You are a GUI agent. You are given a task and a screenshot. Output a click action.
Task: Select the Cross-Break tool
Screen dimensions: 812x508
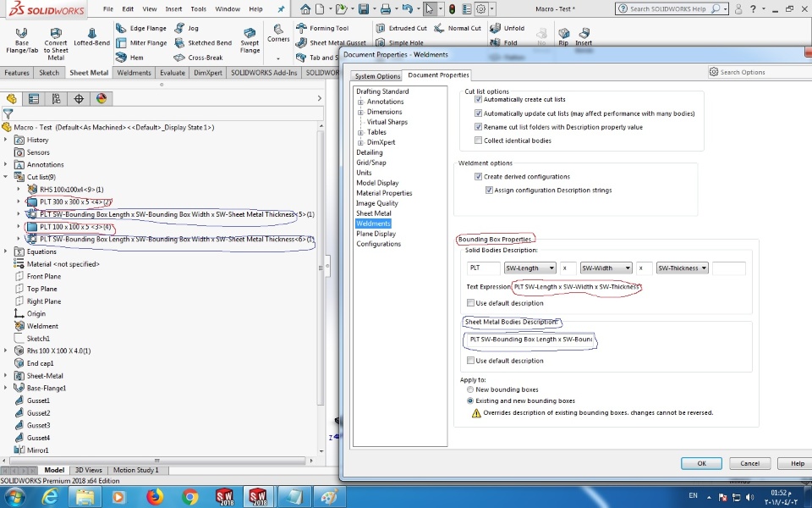198,57
